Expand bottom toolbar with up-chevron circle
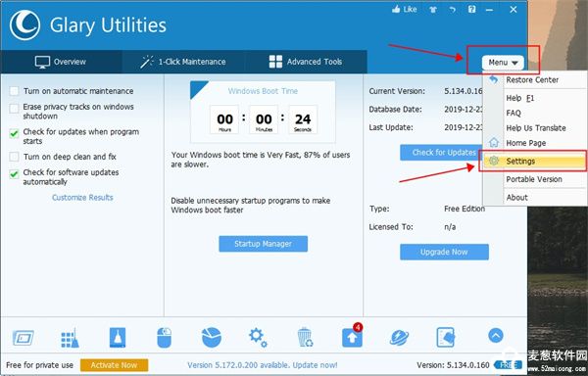 [x=496, y=336]
